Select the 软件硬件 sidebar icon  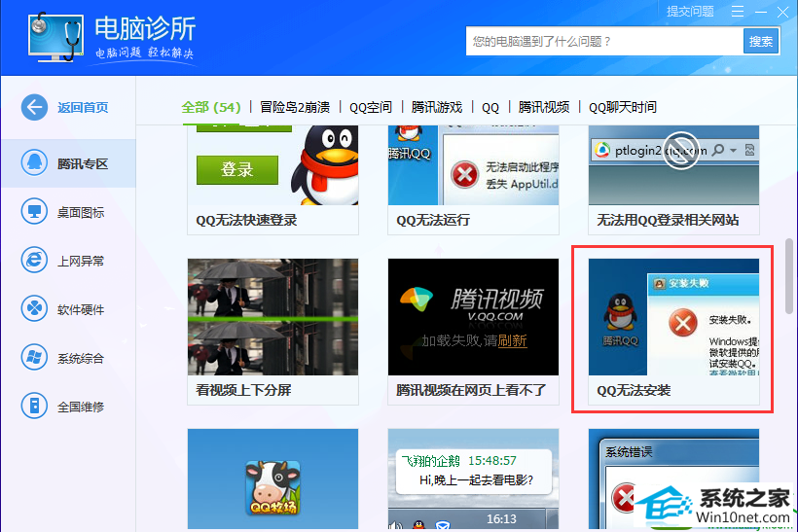[34, 308]
